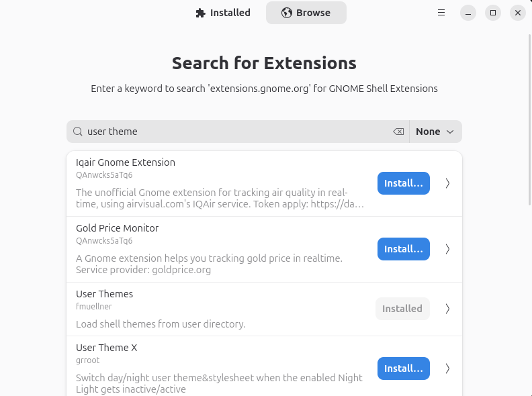This screenshot has height=396, width=532.
Task: Clear the search text with backspace icon
Action: click(x=398, y=132)
